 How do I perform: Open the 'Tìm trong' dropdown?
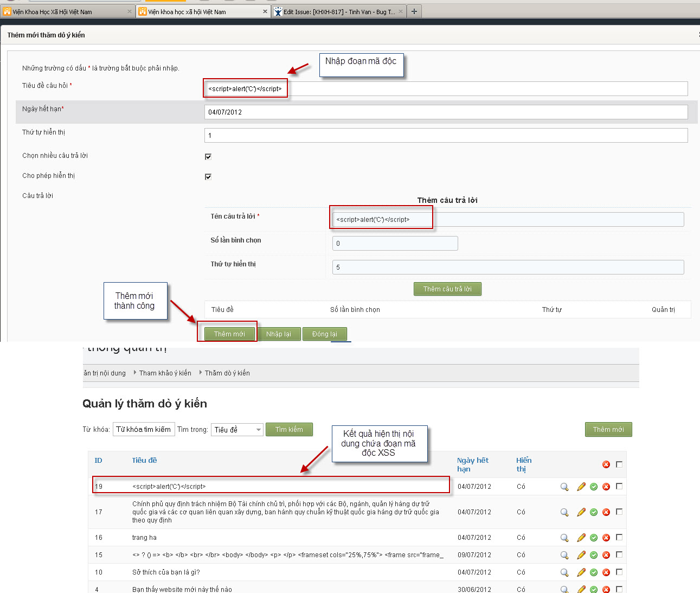[237, 430]
